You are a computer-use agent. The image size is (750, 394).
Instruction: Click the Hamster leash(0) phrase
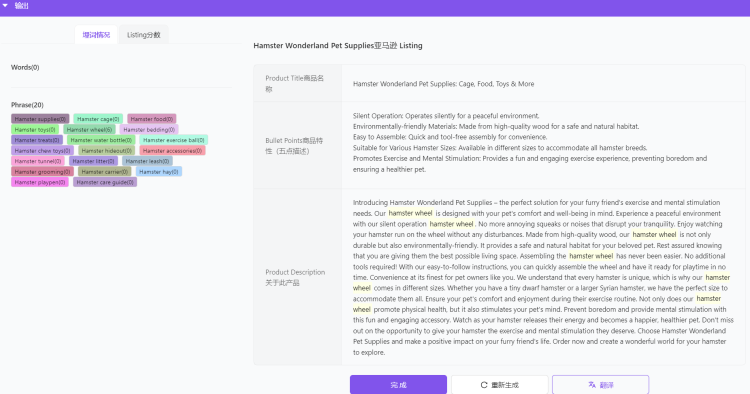[x=147, y=161]
